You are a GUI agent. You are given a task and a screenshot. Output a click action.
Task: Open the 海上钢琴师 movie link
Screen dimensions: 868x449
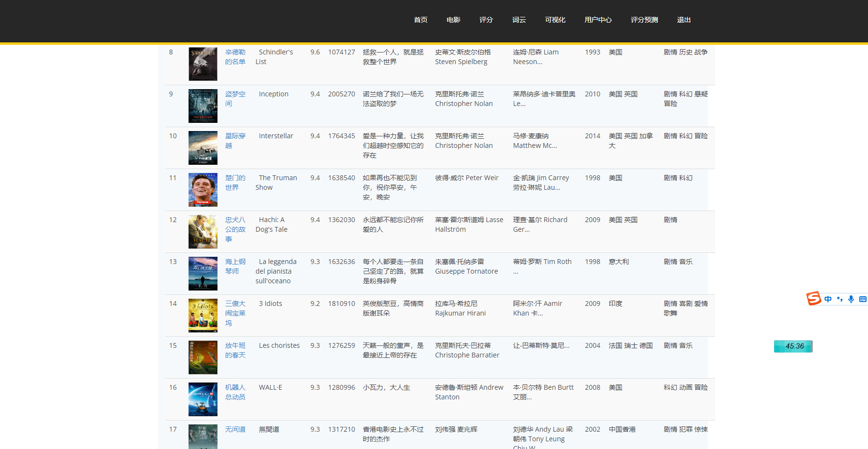[235, 266]
